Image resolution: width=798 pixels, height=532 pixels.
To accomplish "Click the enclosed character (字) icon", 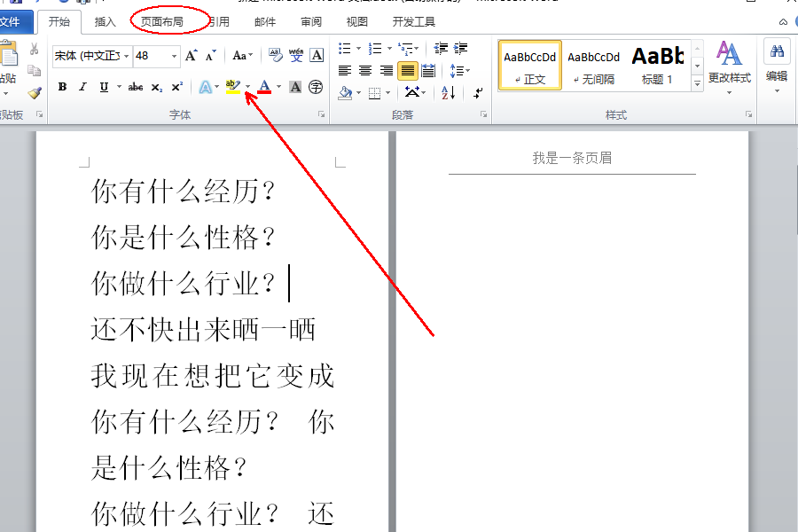I will coord(316,87).
